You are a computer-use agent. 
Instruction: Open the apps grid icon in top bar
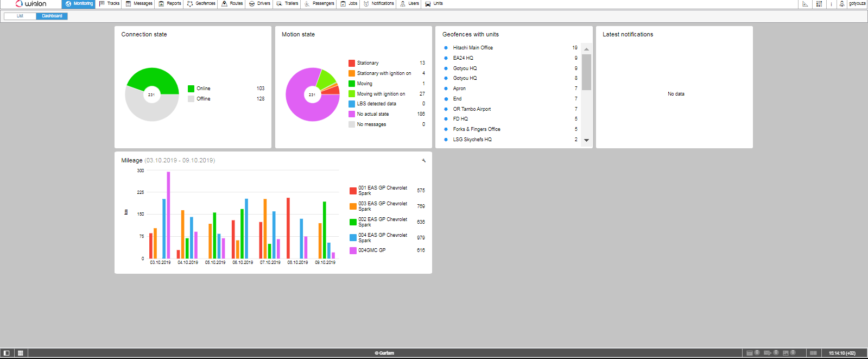(x=819, y=4)
